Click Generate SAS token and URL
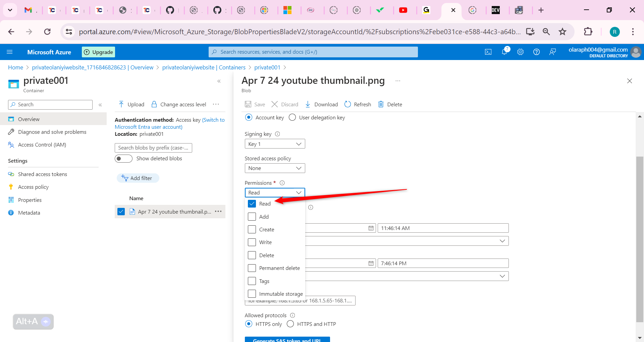 click(287, 339)
